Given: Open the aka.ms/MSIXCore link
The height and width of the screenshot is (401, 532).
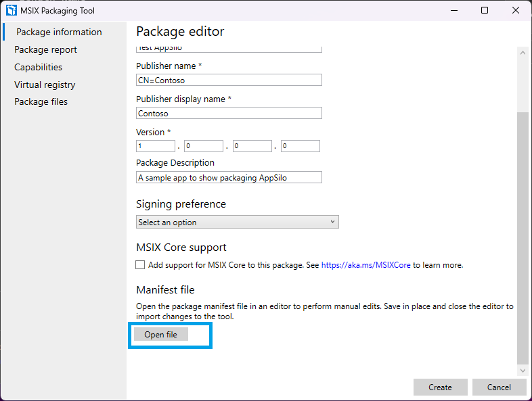Looking at the screenshot, I should coord(365,265).
